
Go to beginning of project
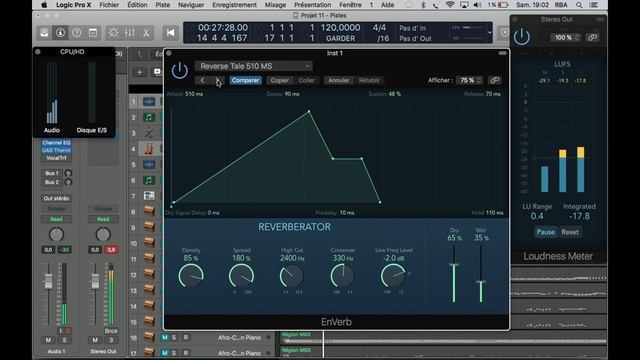170,33
